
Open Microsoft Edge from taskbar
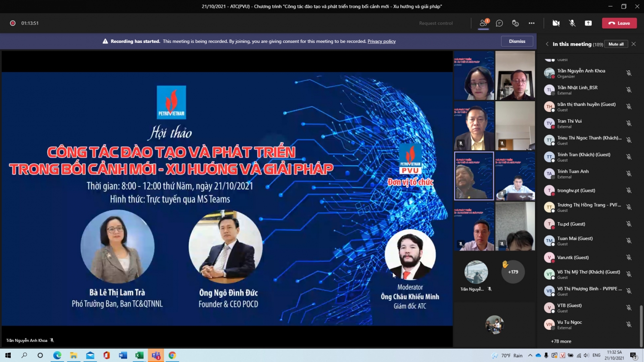[x=57, y=355]
